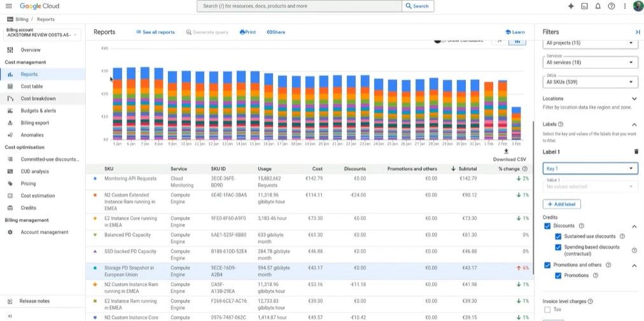Collapse Promotions and others group
Image resolution: width=644 pixels, height=321 pixels.
click(x=634, y=265)
